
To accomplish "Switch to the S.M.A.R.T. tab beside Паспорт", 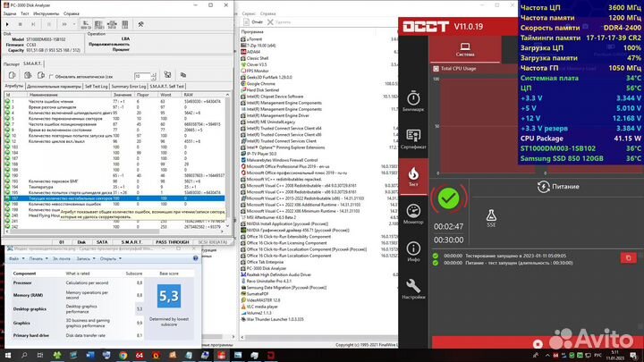I will click(x=32, y=63).
